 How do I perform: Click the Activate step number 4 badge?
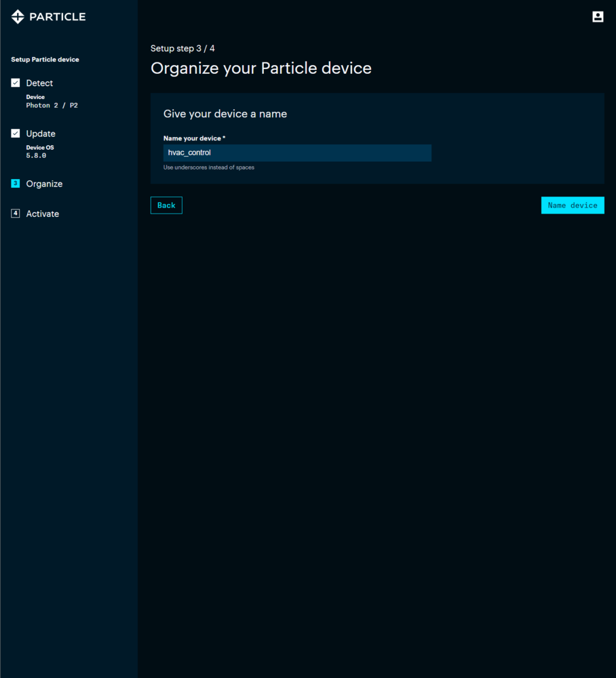(16, 213)
